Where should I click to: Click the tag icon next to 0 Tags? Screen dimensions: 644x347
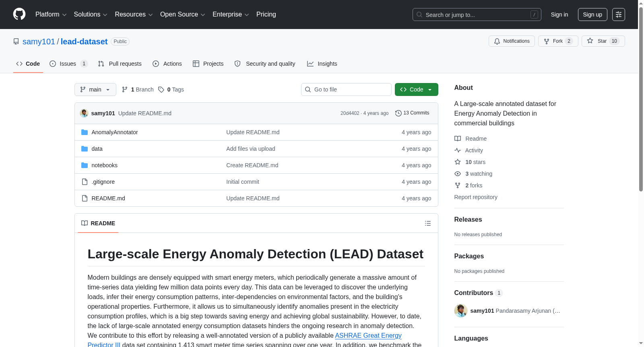pos(161,89)
